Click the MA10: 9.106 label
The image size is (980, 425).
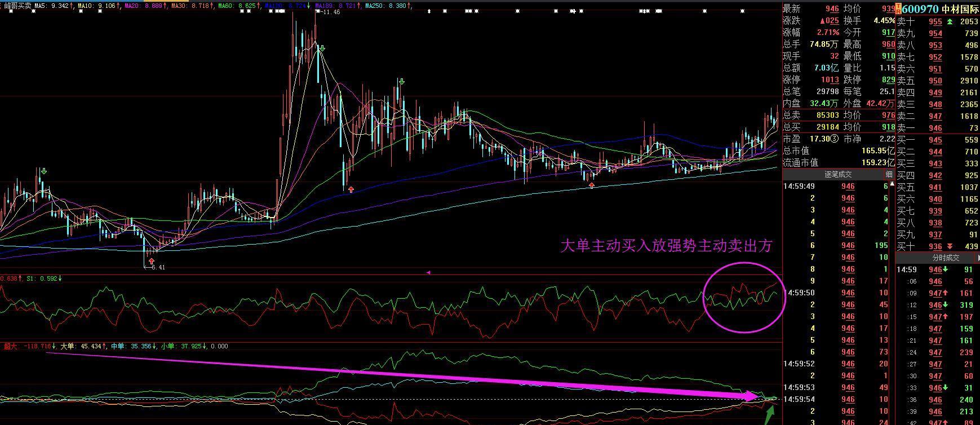pyautogui.click(x=99, y=6)
